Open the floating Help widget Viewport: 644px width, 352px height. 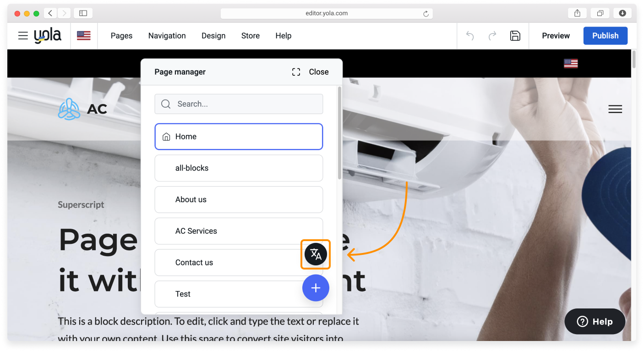[595, 321]
